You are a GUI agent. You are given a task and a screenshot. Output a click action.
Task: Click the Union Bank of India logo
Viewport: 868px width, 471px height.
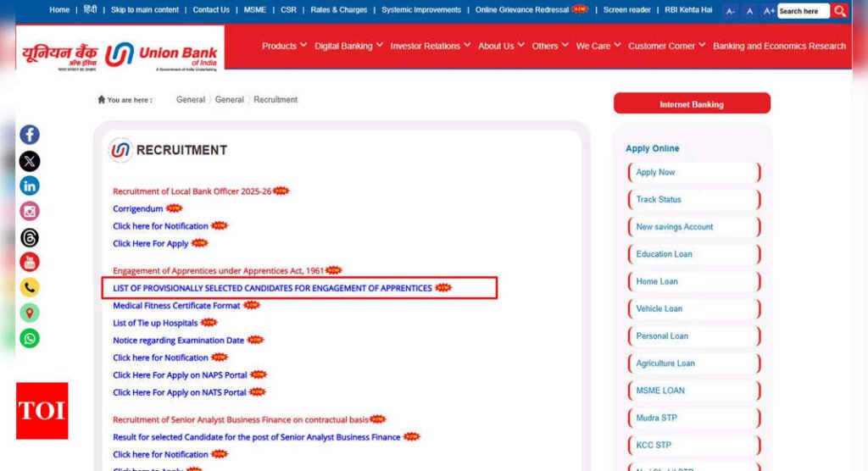tap(120, 55)
